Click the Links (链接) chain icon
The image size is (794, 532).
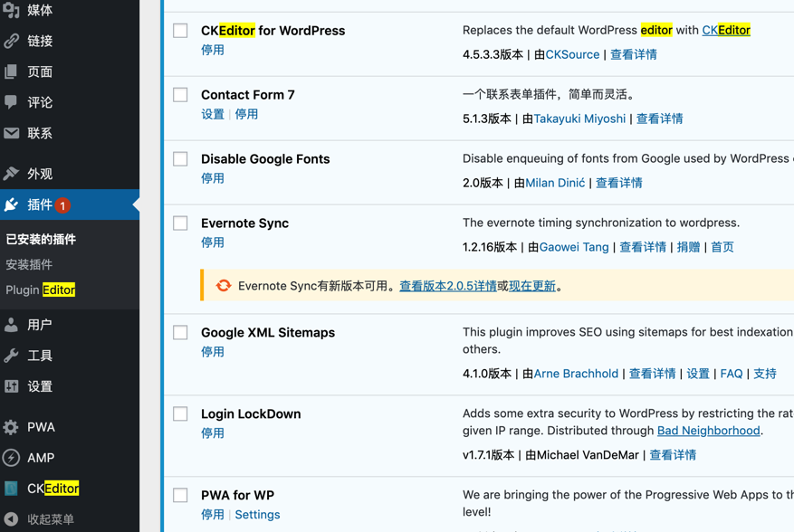point(11,41)
